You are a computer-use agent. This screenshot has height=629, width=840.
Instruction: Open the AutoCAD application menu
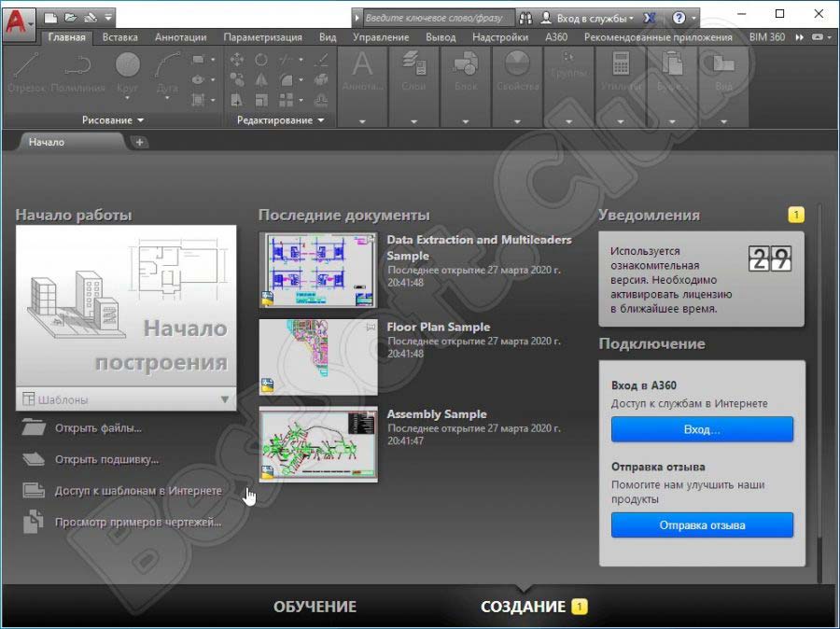pyautogui.click(x=19, y=22)
